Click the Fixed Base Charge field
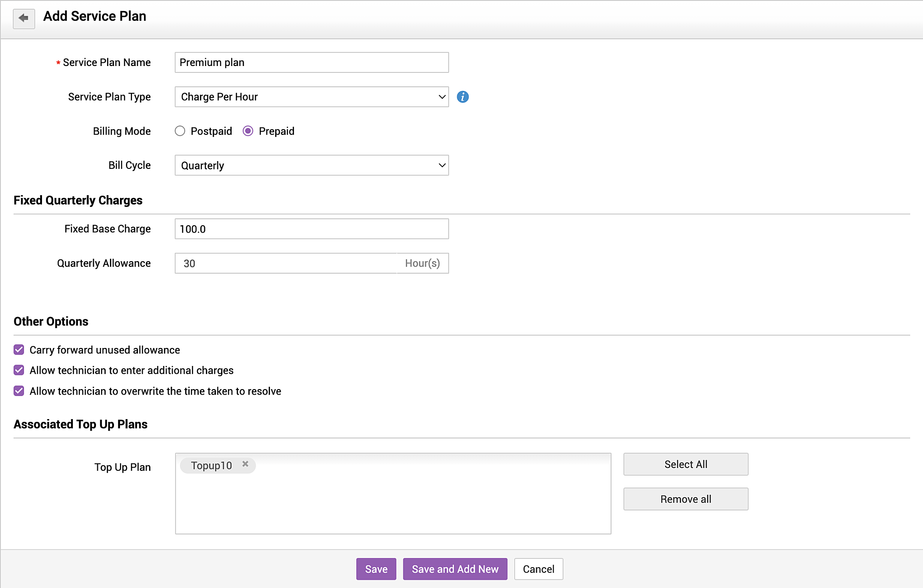Screen dimensions: 923x588 click(312, 229)
